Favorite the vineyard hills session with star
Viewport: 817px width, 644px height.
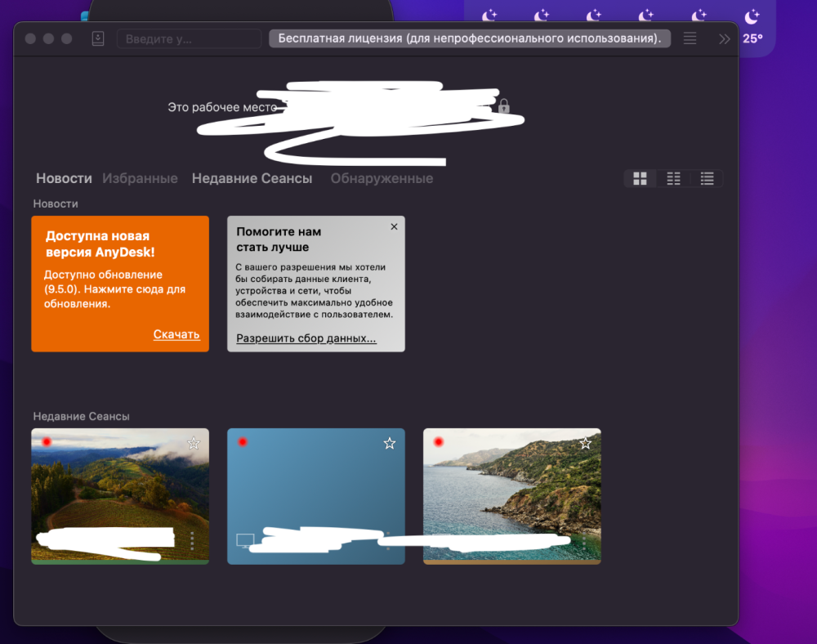(194, 444)
